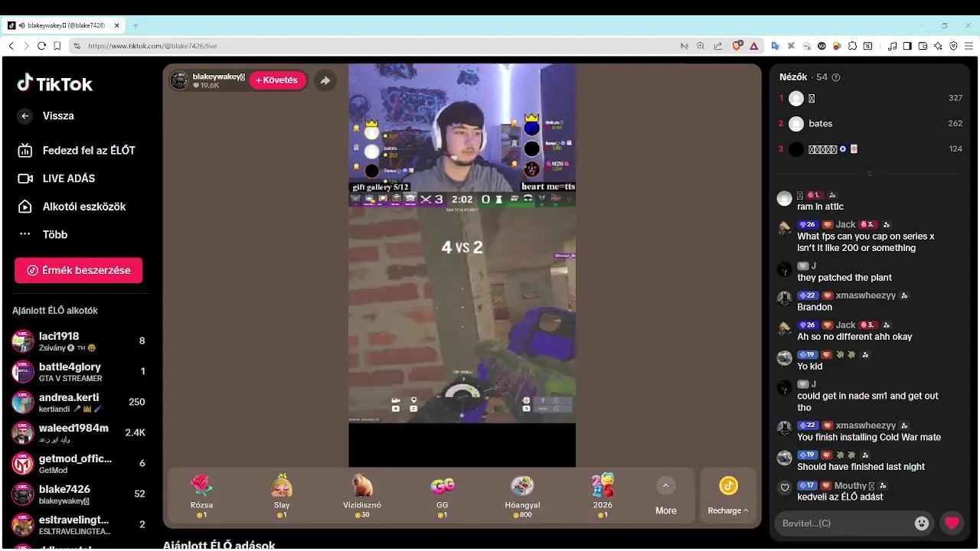
Task: Open LIVE ADÁS menu item
Action: (57, 178)
